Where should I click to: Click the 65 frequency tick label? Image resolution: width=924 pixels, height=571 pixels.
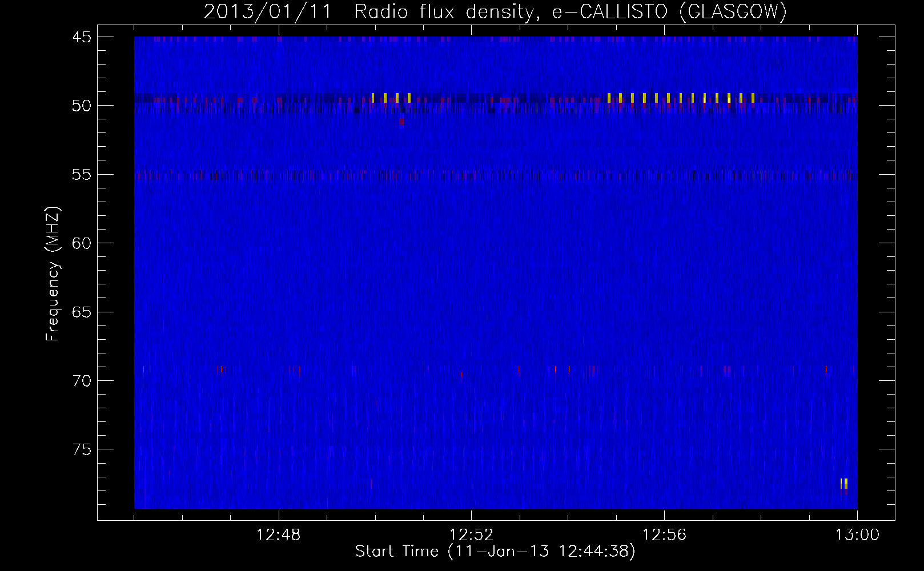click(x=82, y=312)
